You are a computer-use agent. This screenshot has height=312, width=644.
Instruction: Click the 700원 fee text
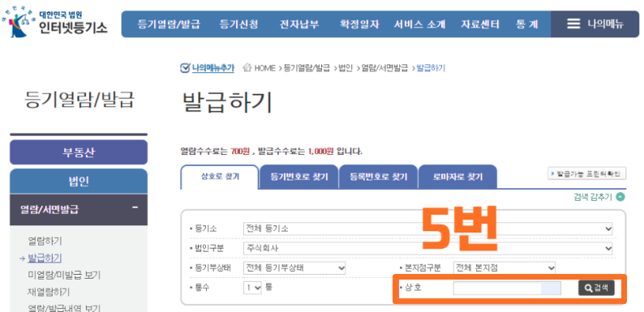(x=240, y=152)
